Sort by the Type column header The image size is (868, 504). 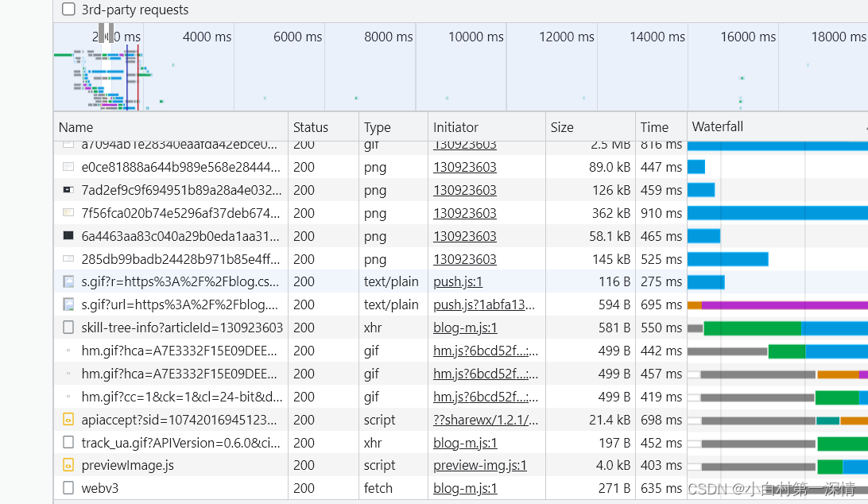(x=378, y=127)
